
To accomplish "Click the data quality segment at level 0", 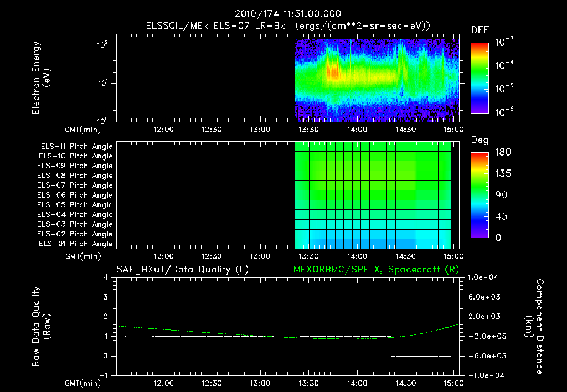I will pyautogui.click(x=421, y=356).
